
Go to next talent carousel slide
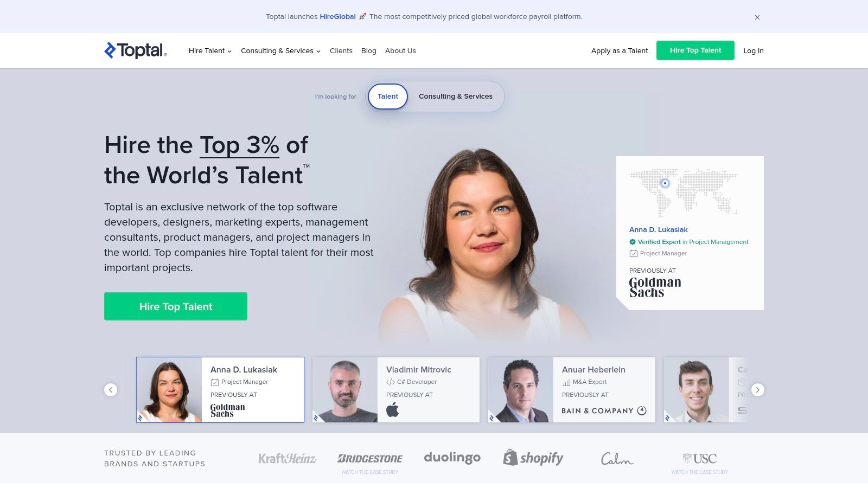(758, 390)
